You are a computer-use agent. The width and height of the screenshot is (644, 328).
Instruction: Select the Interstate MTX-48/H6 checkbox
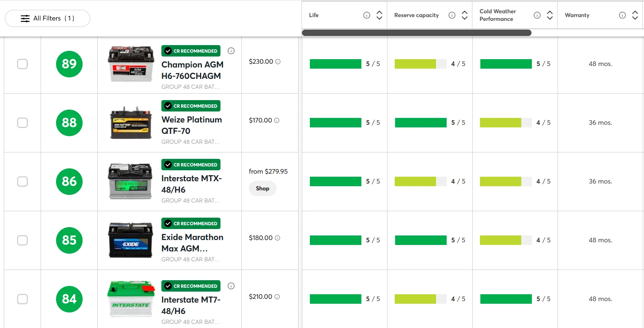tap(22, 181)
